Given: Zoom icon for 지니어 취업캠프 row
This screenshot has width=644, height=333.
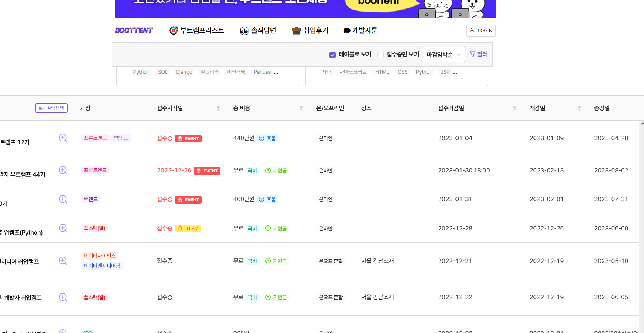Looking at the screenshot, I should [x=63, y=261].
